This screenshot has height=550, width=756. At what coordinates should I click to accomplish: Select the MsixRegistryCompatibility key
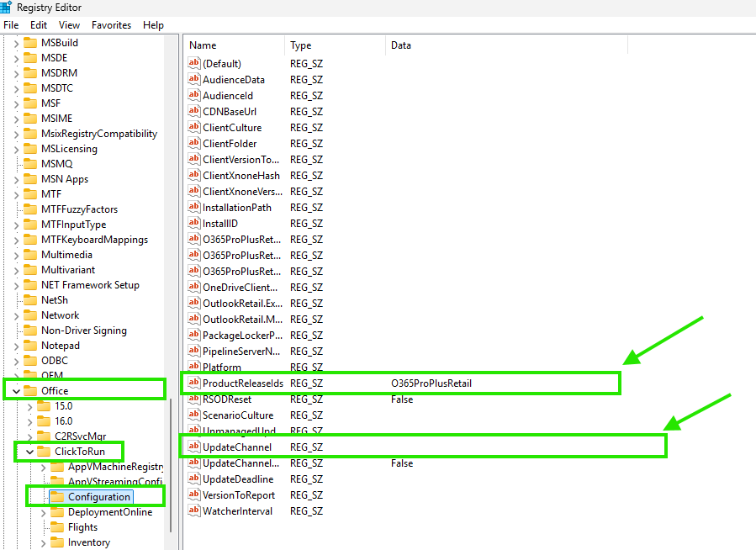pyautogui.click(x=99, y=134)
